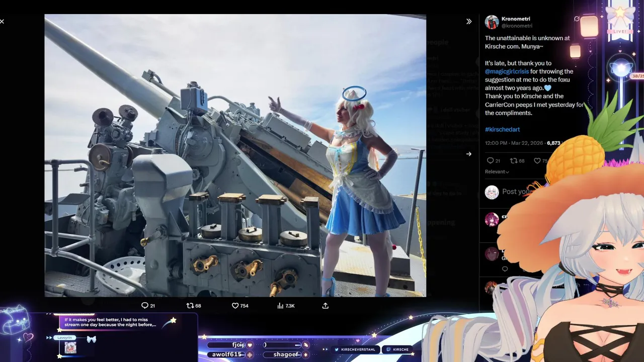Click sidebar like heart icon
This screenshot has height=362, width=644.
[536, 161]
